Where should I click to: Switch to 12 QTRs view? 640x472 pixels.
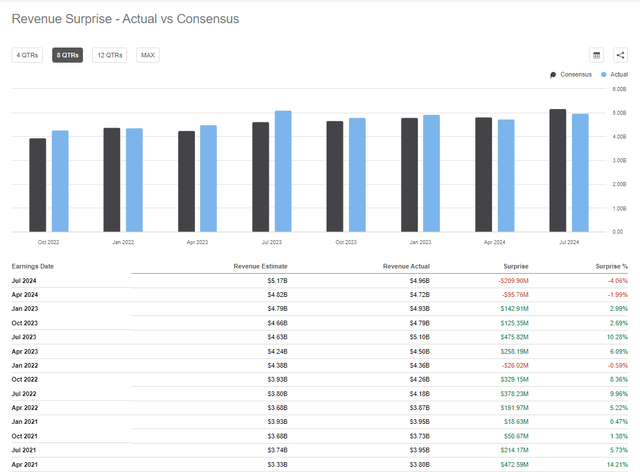110,56
